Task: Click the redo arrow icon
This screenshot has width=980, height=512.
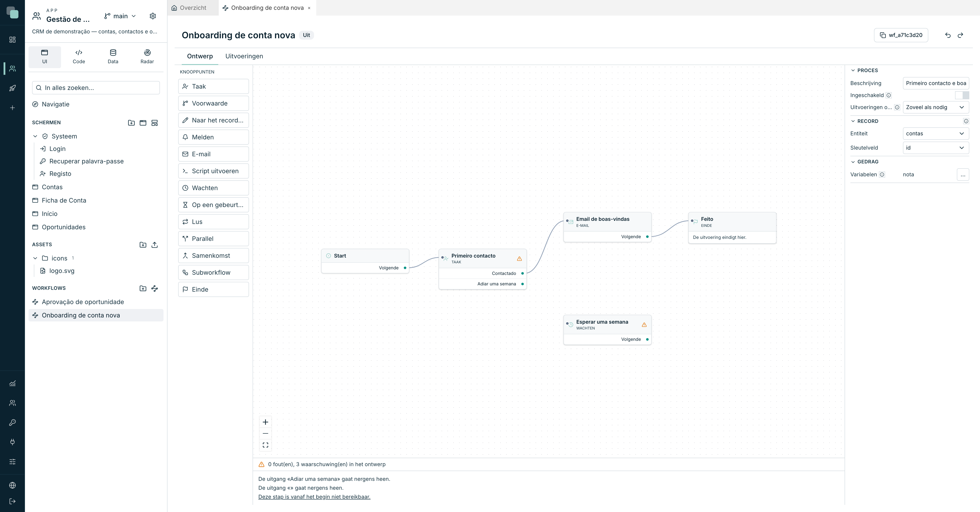Action: [x=960, y=35]
